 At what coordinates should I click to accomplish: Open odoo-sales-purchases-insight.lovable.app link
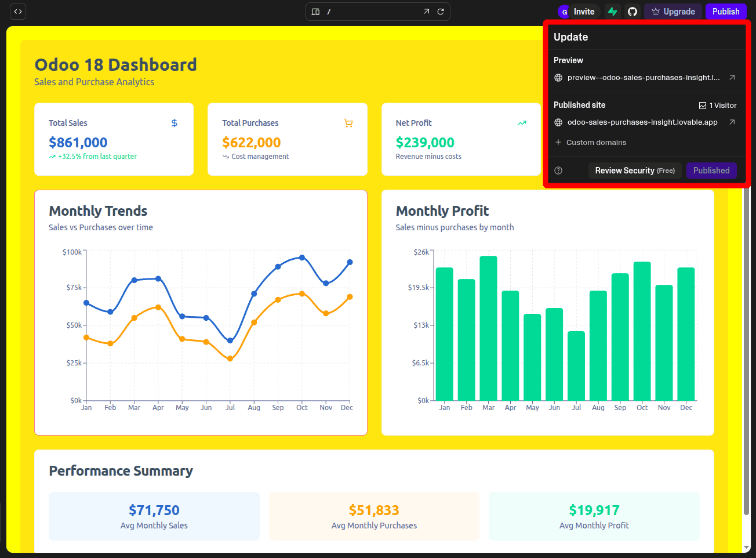(x=642, y=122)
